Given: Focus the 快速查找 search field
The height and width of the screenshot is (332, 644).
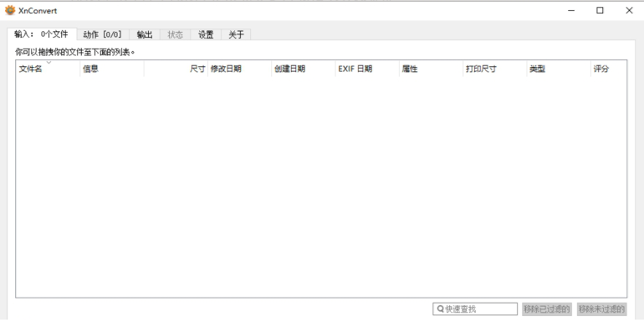Looking at the screenshot, I should point(476,309).
